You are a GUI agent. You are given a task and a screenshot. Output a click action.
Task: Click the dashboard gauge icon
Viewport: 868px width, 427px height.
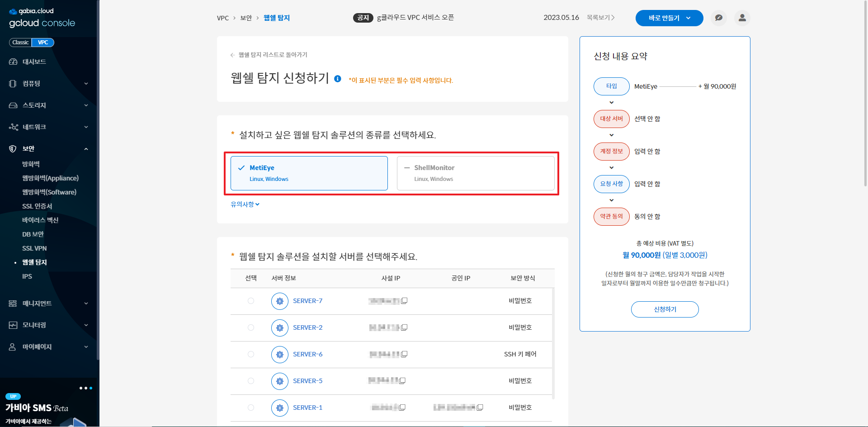[x=13, y=62]
